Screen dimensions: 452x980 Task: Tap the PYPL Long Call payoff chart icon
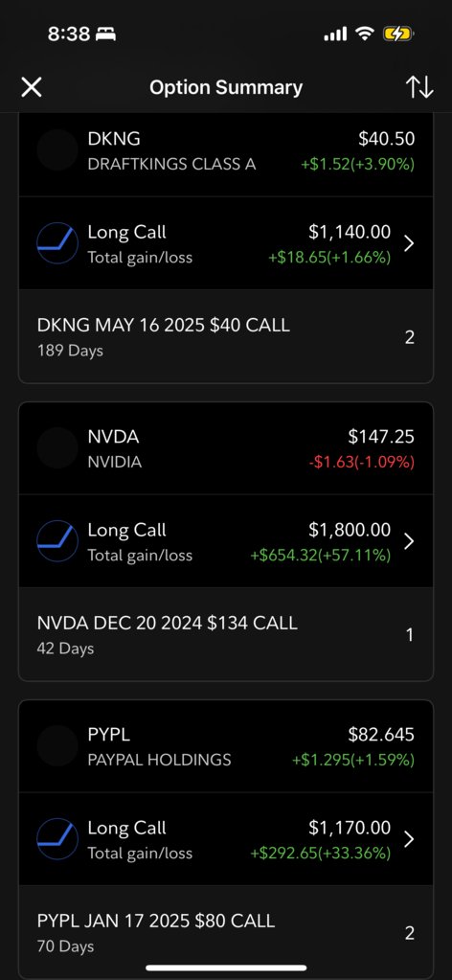click(x=57, y=839)
